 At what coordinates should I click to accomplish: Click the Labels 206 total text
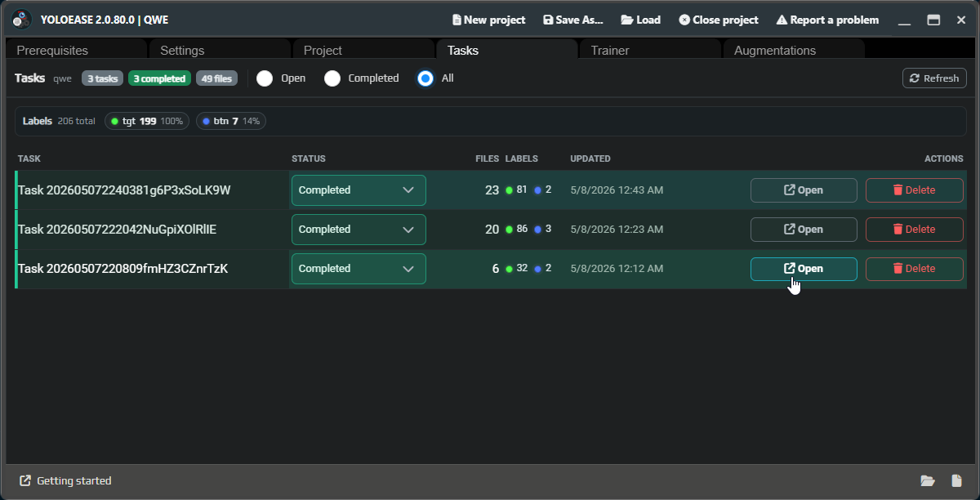59,121
